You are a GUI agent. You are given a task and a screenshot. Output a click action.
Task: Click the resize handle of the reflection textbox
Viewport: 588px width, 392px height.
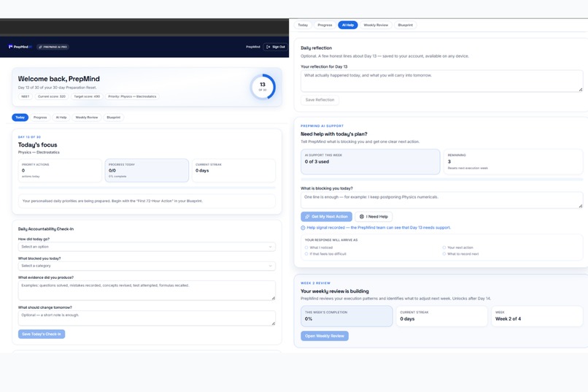[581, 90]
